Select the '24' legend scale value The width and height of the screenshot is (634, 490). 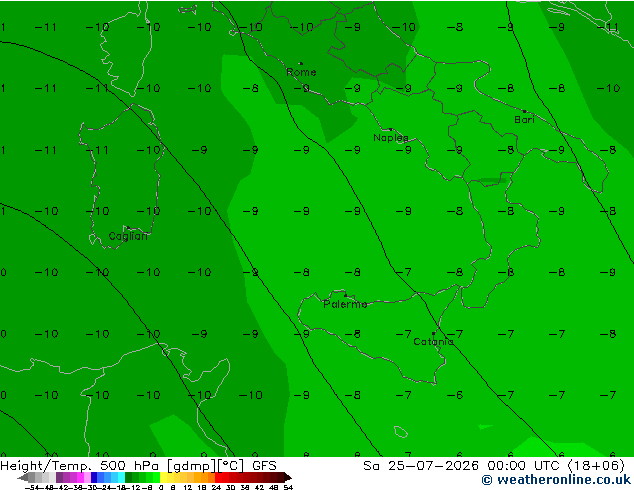point(216,487)
